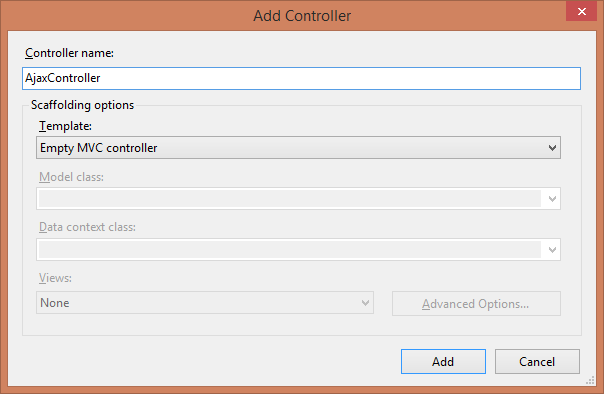604x394 pixels.
Task: Close the Add Controller dialog with X
Action: point(581,11)
